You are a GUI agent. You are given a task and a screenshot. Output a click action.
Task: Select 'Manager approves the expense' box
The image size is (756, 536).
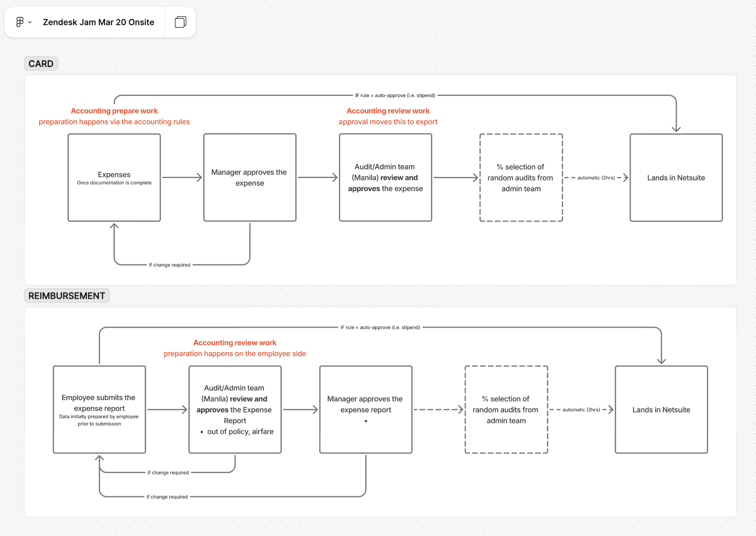250,177
